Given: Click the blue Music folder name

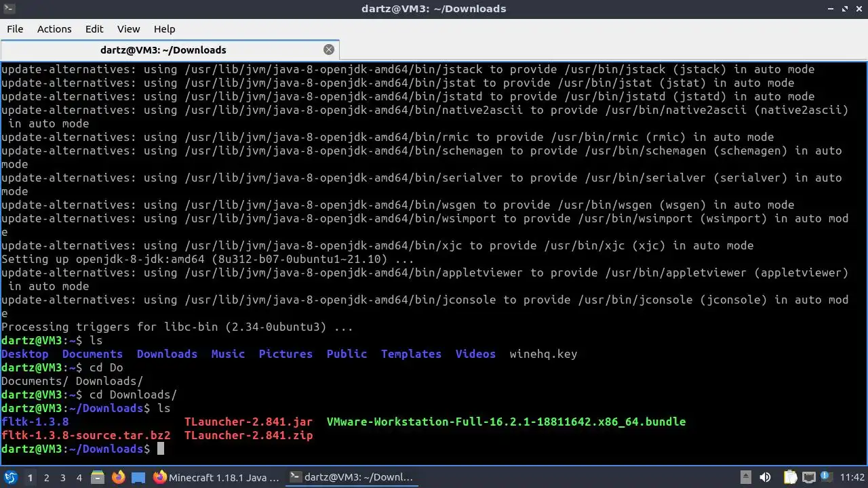Looking at the screenshot, I should 228,354.
